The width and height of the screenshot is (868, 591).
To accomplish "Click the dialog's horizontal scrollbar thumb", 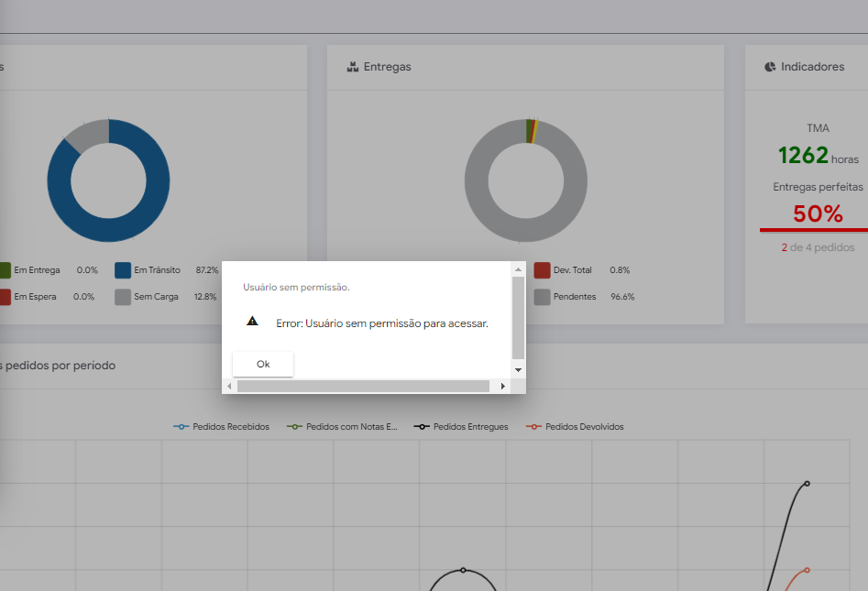I will pyautogui.click(x=363, y=387).
